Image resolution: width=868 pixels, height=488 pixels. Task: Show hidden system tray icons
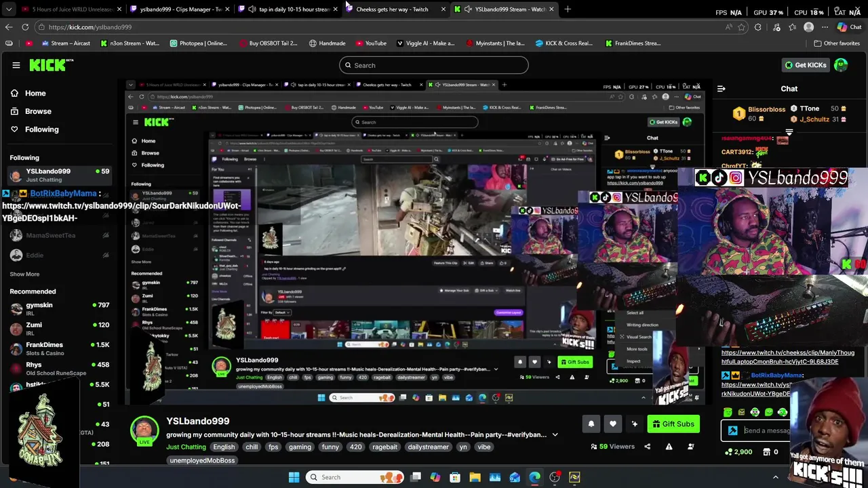[776, 477]
